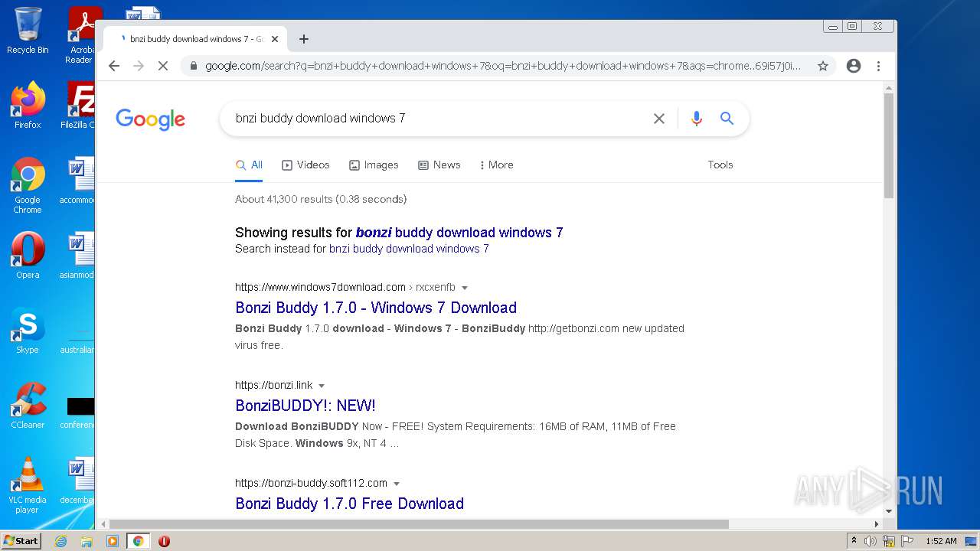This screenshot has width=980, height=551.
Task: Open the Windows Start menu
Action: [x=21, y=541]
